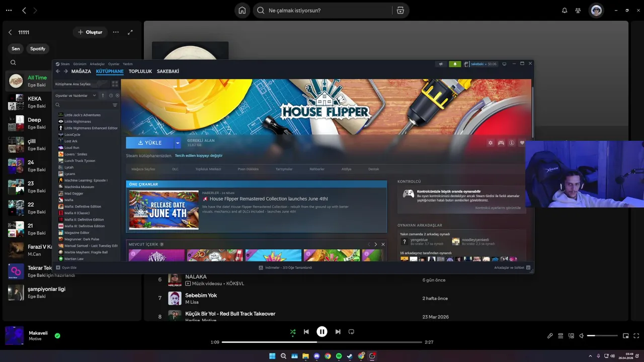Switch to the MAĞAZA tab
The width and height of the screenshot is (644, 362).
point(81,71)
